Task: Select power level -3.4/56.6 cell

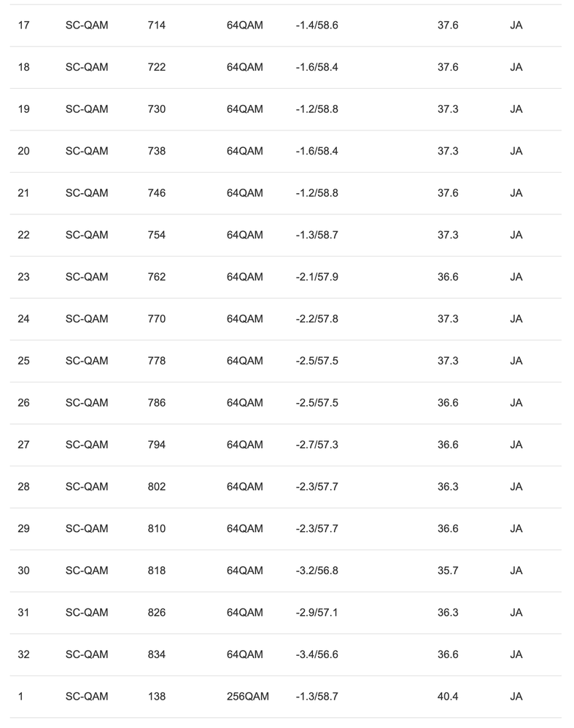Action: click(x=317, y=654)
